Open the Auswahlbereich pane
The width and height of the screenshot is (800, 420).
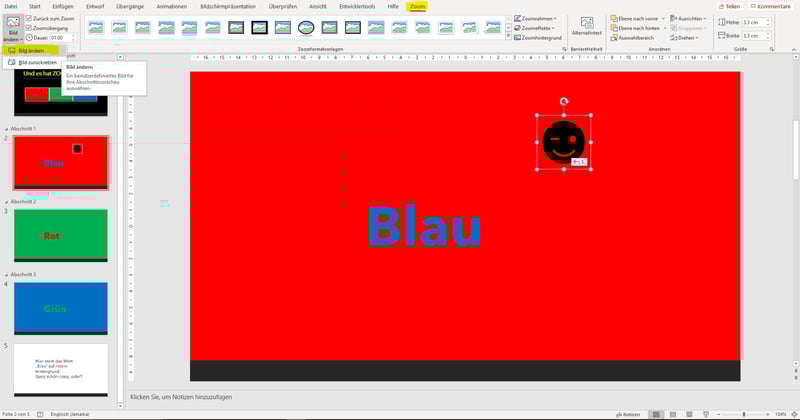[x=632, y=38]
